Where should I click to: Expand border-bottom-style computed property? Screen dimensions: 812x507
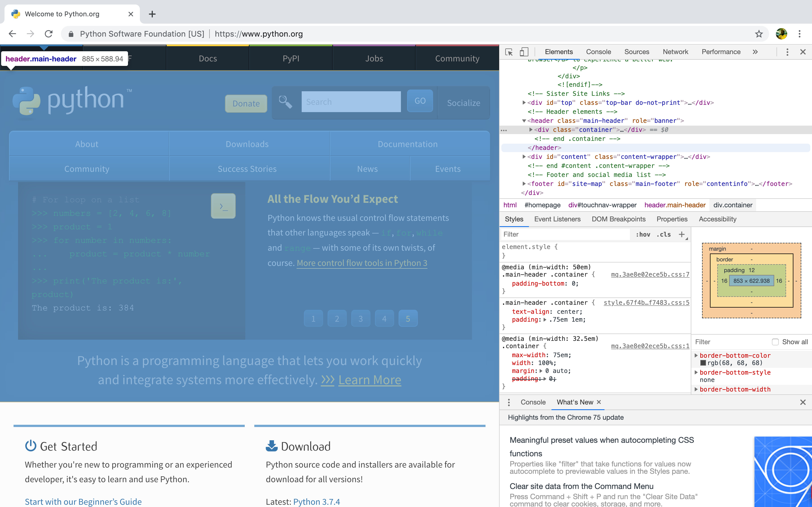pyautogui.click(x=697, y=372)
